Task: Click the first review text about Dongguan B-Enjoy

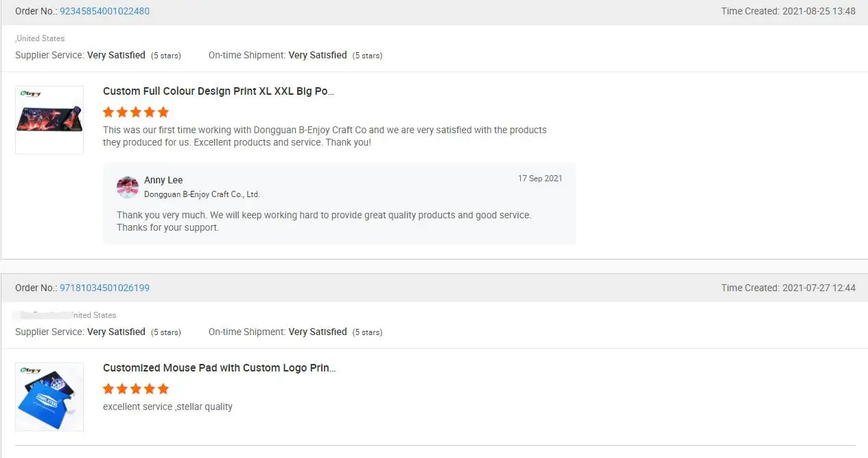Action: tap(324, 136)
